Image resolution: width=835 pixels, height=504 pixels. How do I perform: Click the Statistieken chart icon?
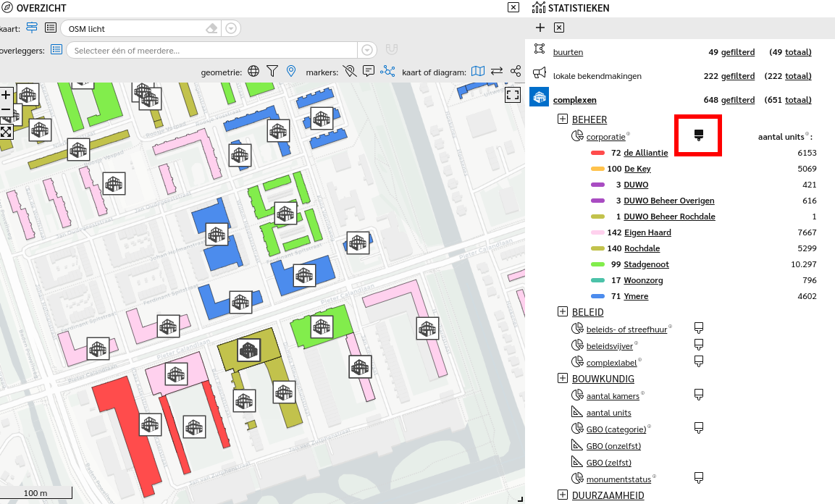(539, 7)
